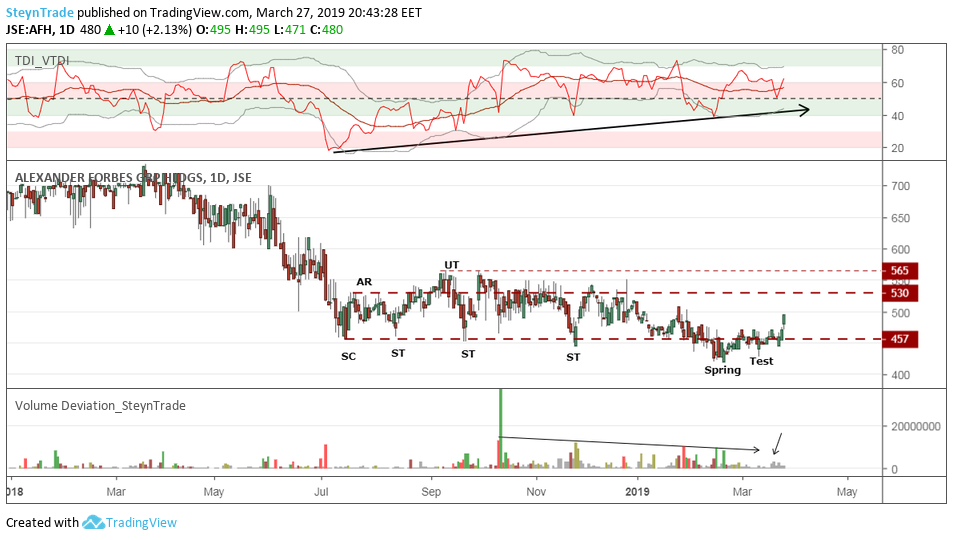Image resolution: width=953 pixels, height=540 pixels.
Task: Select the 530 price level label
Action: 900,293
